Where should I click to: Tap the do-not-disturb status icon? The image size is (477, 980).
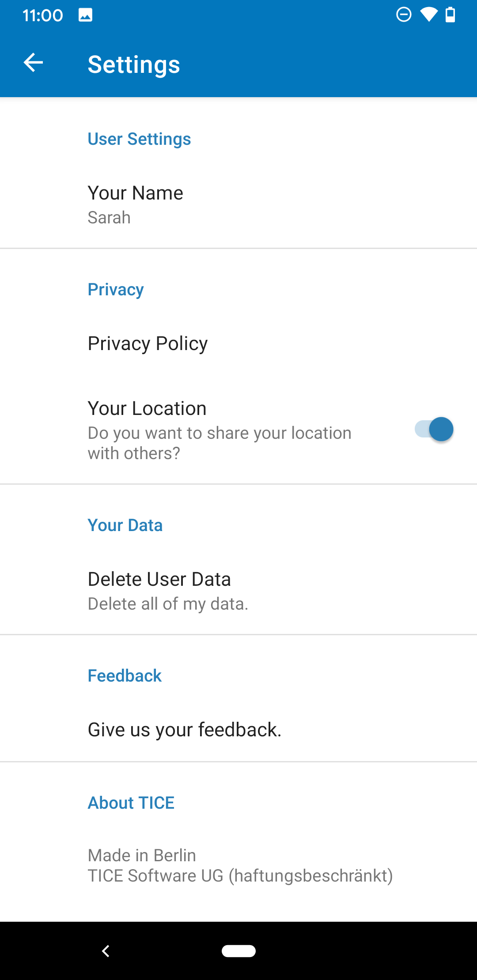[x=404, y=15]
